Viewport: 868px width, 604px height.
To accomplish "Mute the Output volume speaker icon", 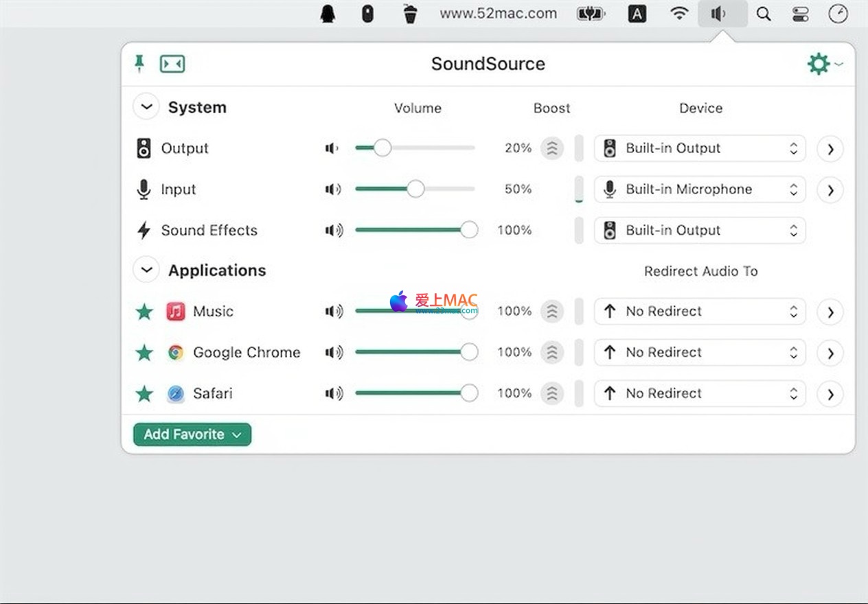I will [x=332, y=148].
